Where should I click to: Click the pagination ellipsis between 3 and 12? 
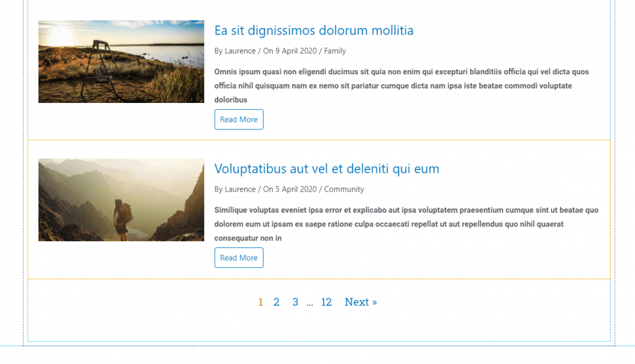coord(310,303)
